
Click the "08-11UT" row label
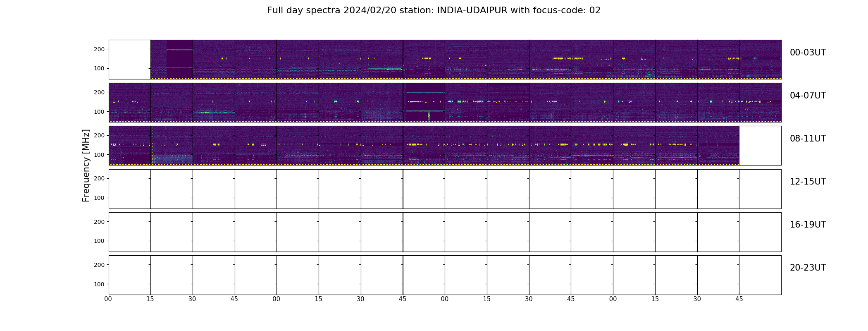pos(808,139)
